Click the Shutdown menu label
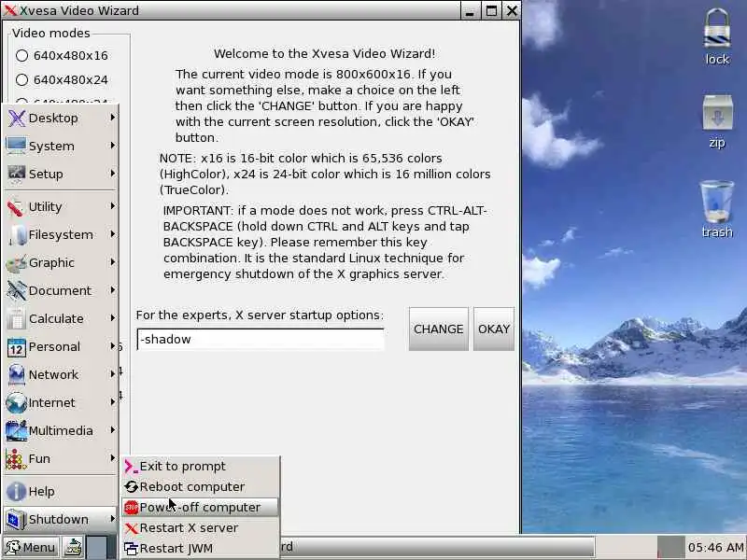 coord(59,520)
